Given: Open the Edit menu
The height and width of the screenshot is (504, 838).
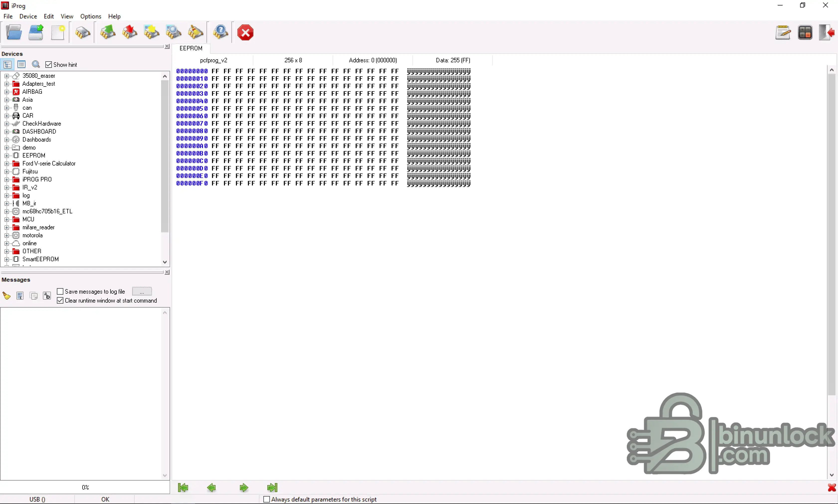Looking at the screenshot, I should click(x=49, y=16).
